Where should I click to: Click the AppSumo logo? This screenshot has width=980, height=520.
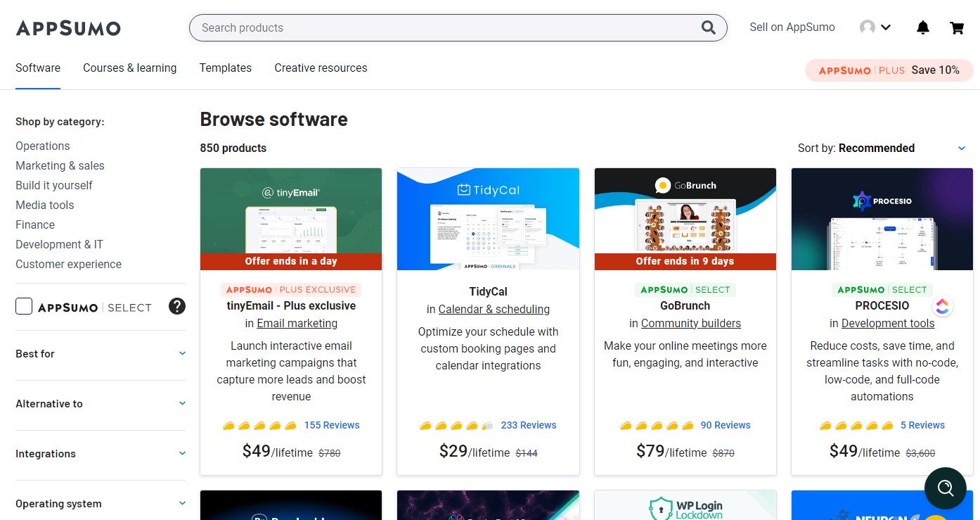[x=68, y=28]
